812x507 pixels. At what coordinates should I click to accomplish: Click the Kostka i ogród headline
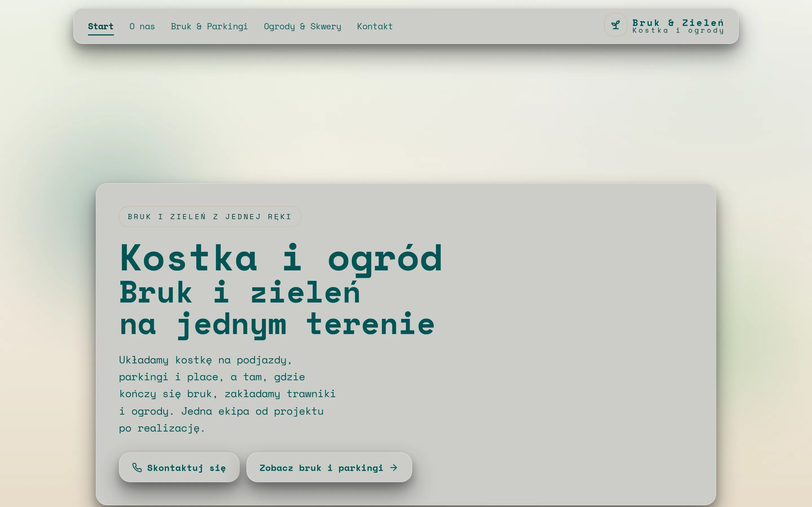click(281, 259)
